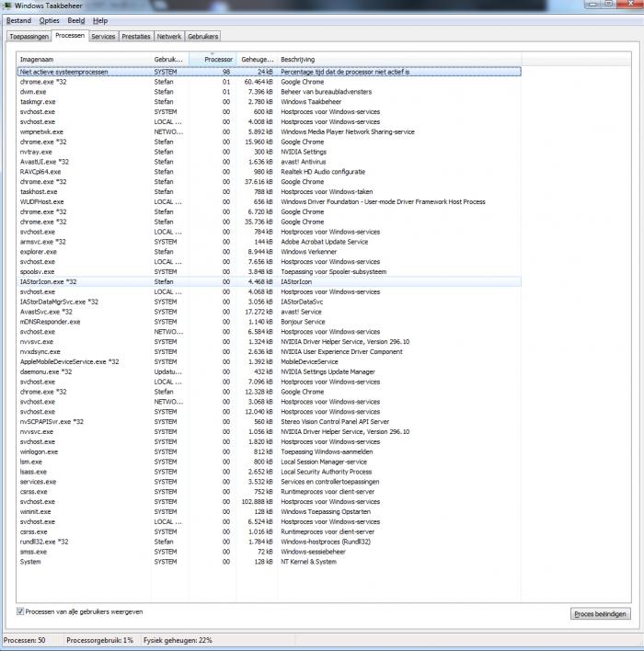Open the Opties menu

49,21
